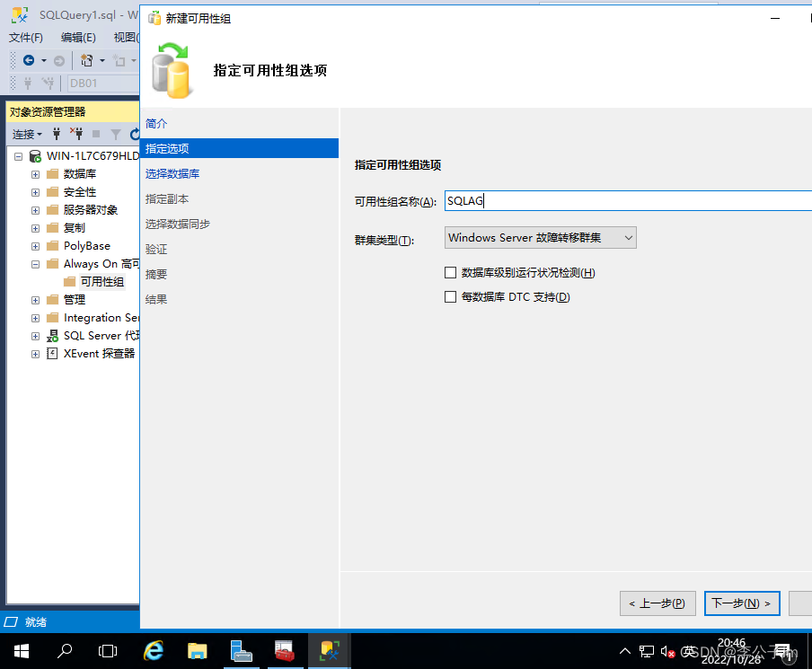Go to the 简介 wizard page
The width and height of the screenshot is (812, 669).
click(x=156, y=124)
